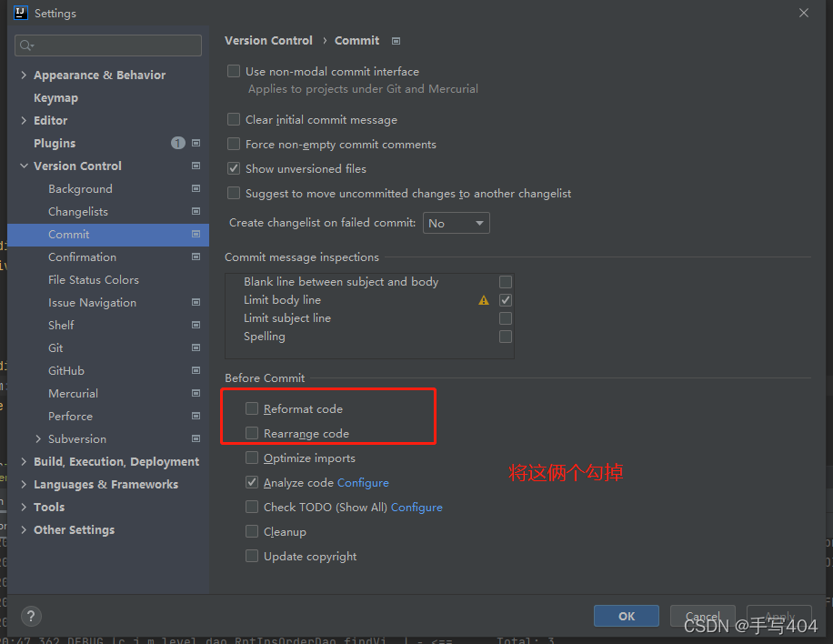
Task: Uncheck Show unversioned files
Action: click(233, 168)
